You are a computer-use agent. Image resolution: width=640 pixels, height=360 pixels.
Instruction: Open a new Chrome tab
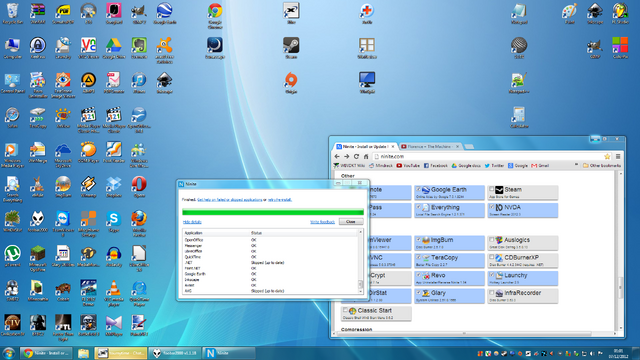click(x=469, y=147)
